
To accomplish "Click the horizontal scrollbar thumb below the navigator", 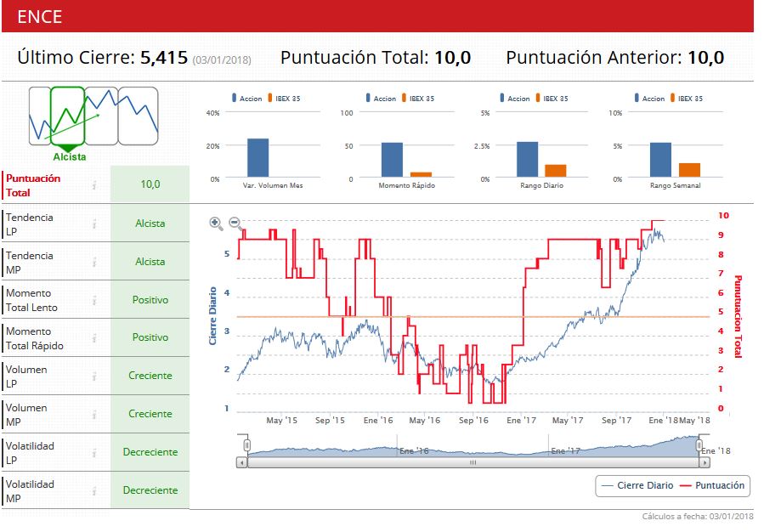I will pos(473,462).
